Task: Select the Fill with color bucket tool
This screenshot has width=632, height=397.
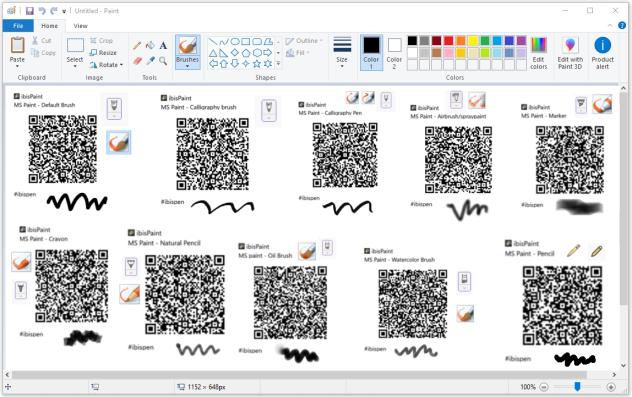Action: coord(150,46)
